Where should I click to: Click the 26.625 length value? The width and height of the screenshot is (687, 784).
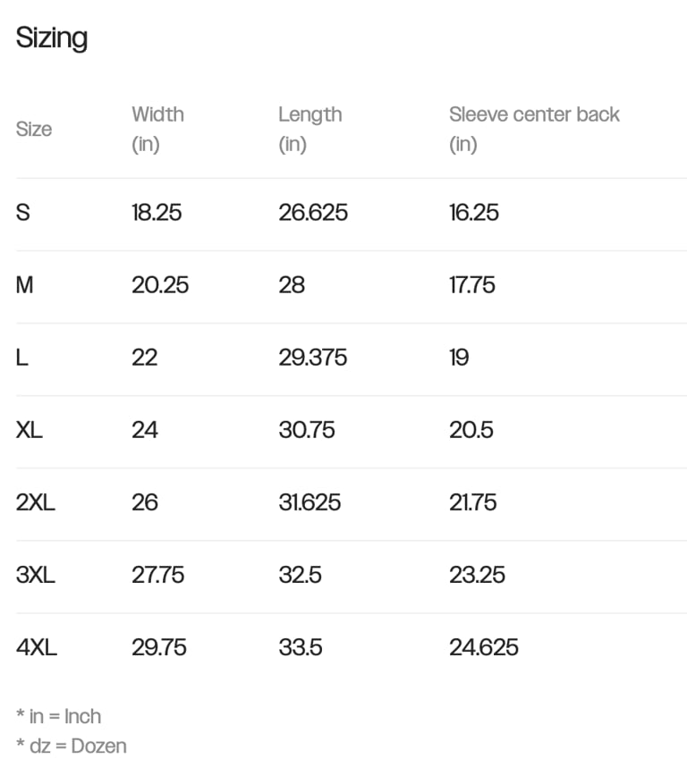point(313,213)
